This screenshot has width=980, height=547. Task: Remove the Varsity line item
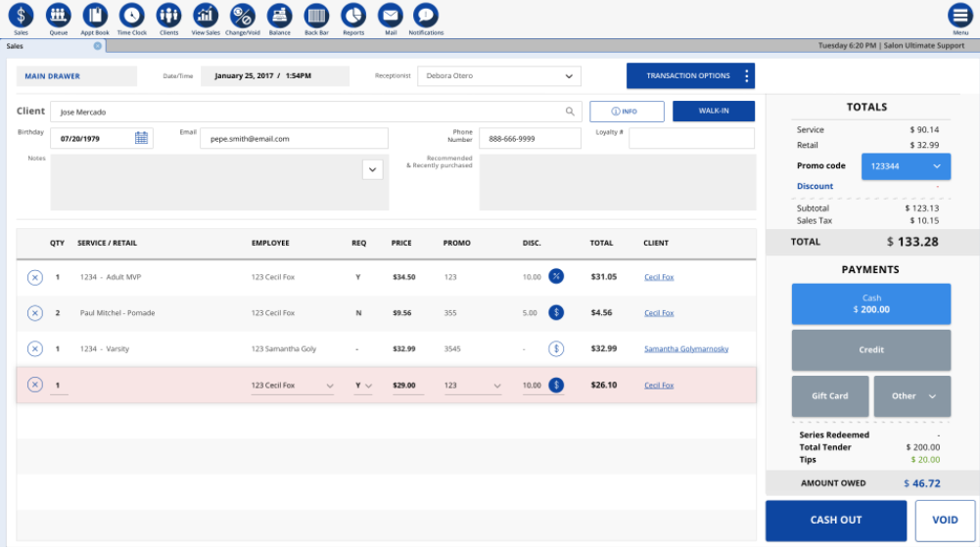click(x=35, y=349)
